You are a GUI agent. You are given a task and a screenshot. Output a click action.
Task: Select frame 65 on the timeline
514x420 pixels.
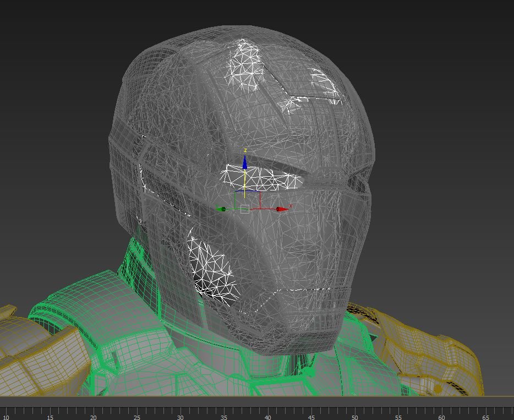pos(485,417)
